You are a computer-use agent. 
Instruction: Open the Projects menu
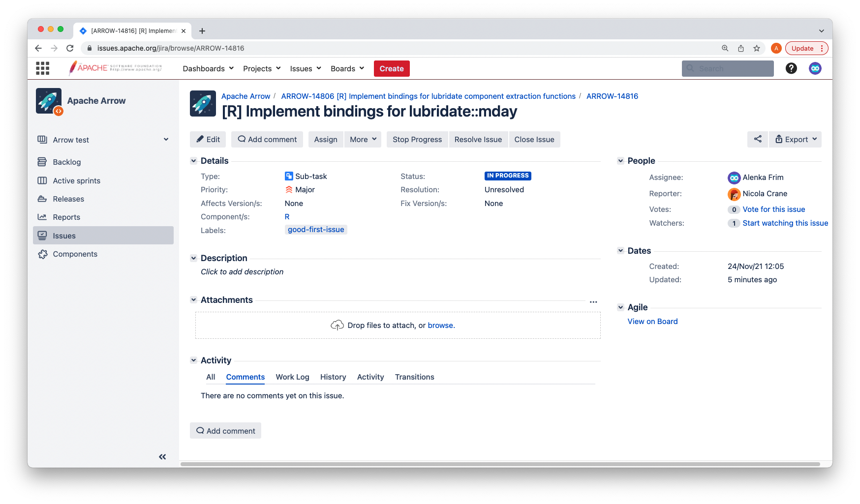click(262, 69)
